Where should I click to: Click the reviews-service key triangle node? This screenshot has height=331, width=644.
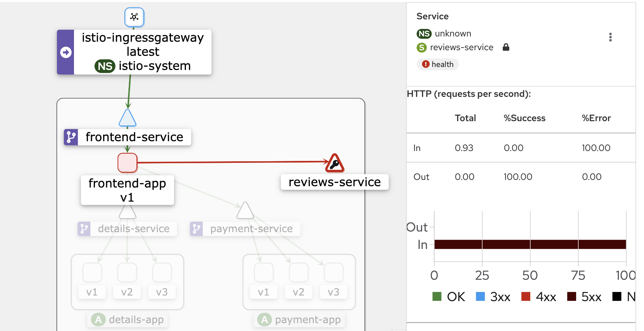coord(335,163)
